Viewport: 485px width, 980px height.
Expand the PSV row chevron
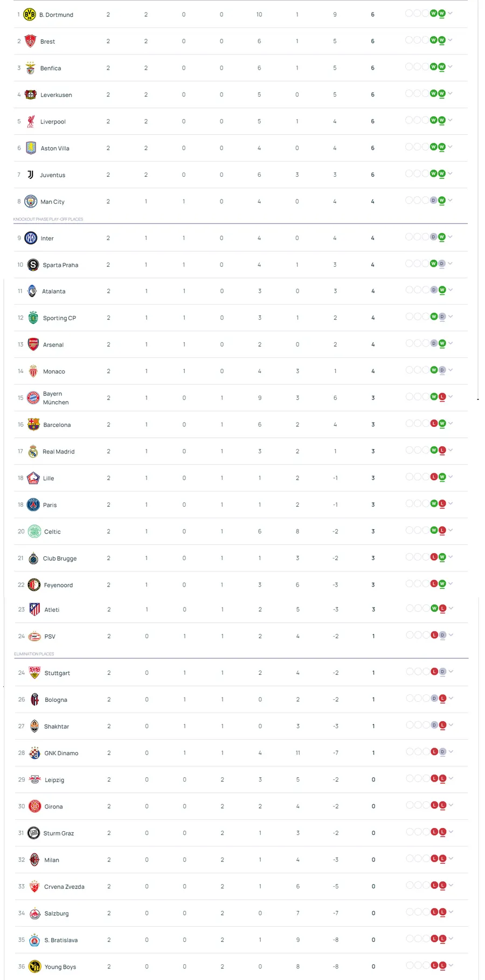coord(451,635)
